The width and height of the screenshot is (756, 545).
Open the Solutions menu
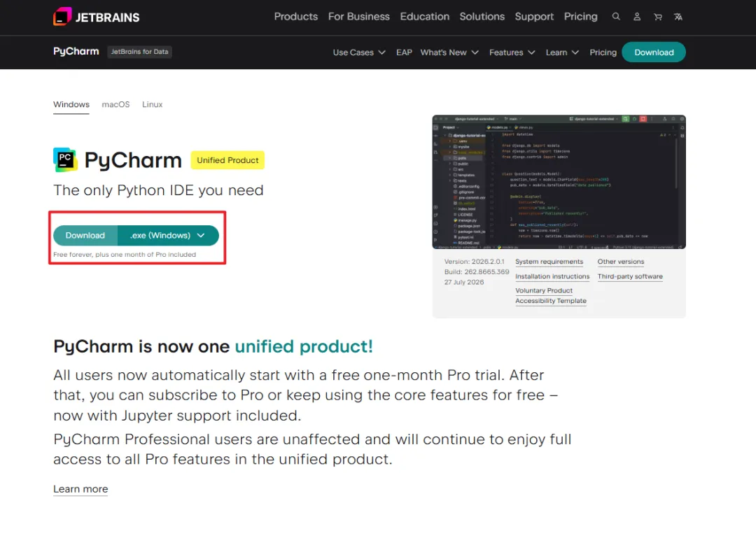pyautogui.click(x=482, y=16)
